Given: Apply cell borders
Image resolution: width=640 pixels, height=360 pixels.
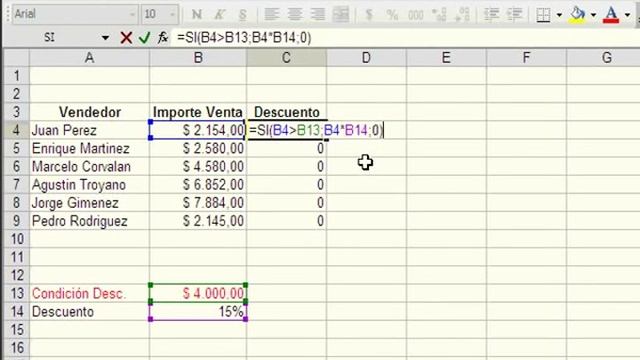Looking at the screenshot, I should (543, 15).
